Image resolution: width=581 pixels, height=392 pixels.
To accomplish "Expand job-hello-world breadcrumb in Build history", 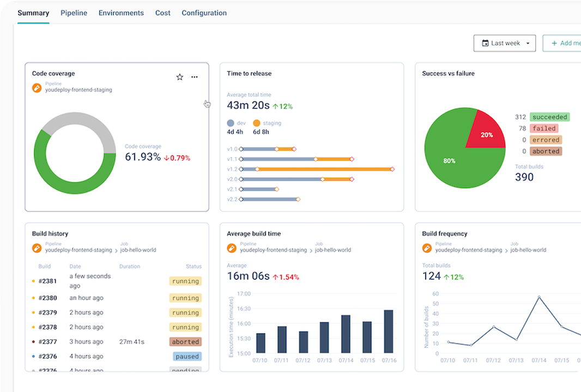I will pyautogui.click(x=138, y=250).
